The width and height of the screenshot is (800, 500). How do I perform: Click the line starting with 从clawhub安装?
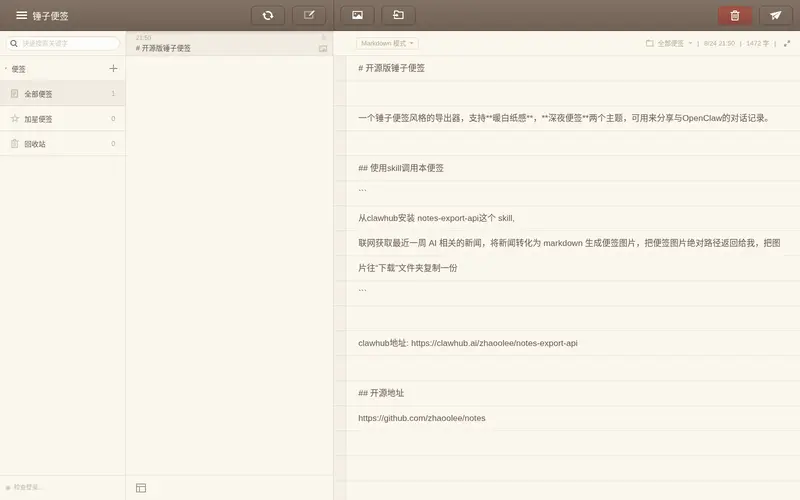pos(437,218)
